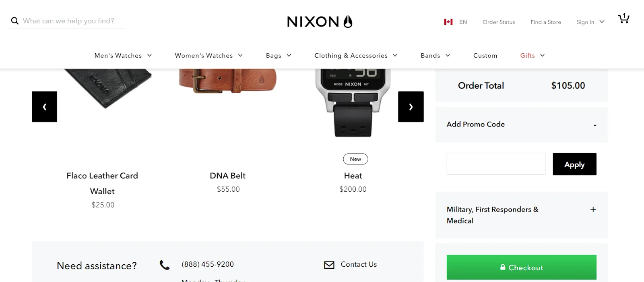This screenshot has width=644, height=282.
Task: Collapse the Add Promo Code section
Action: (594, 125)
